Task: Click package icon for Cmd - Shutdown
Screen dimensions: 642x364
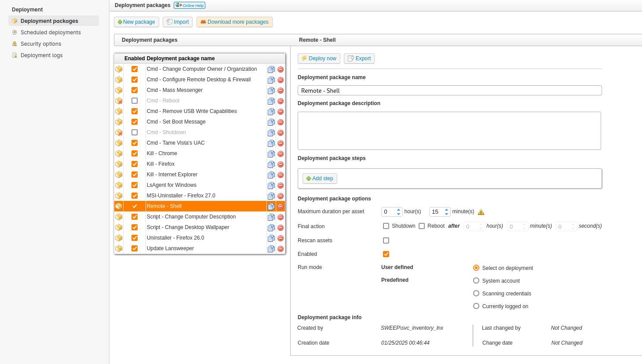Action: [119, 132]
